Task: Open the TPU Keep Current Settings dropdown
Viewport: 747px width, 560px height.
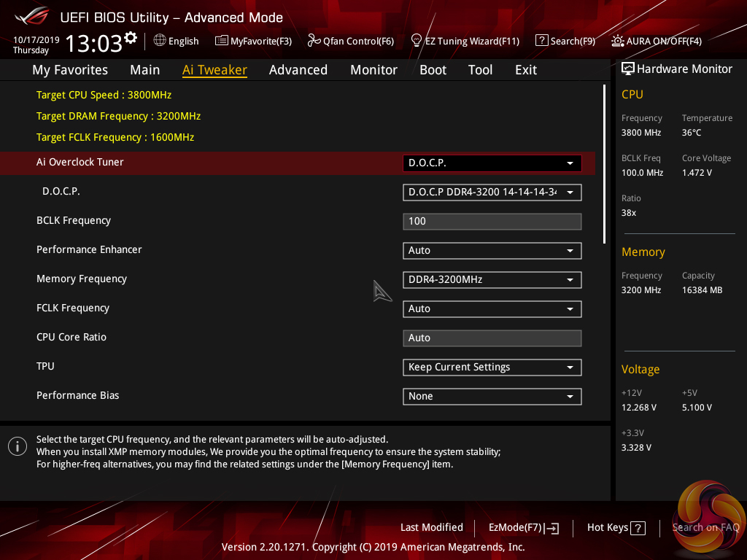Action: click(x=492, y=367)
